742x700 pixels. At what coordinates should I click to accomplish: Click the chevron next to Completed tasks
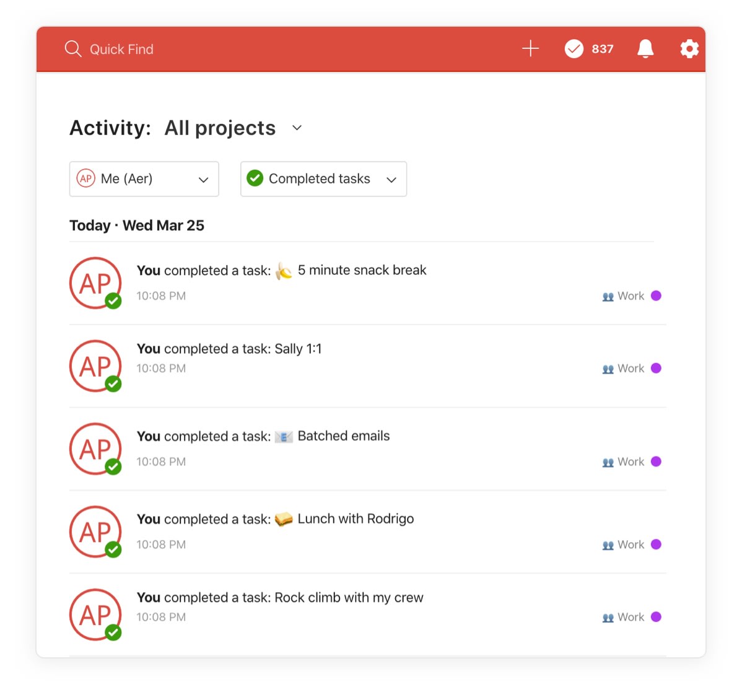pos(391,180)
